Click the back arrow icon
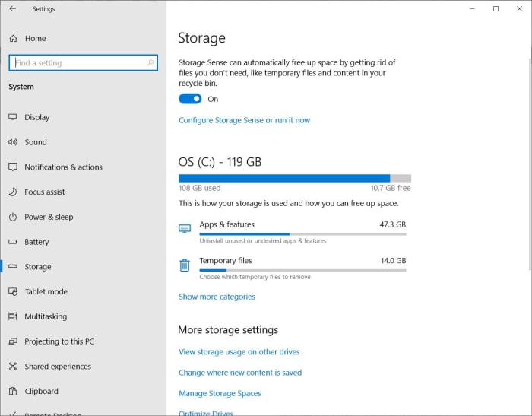 click(x=12, y=9)
